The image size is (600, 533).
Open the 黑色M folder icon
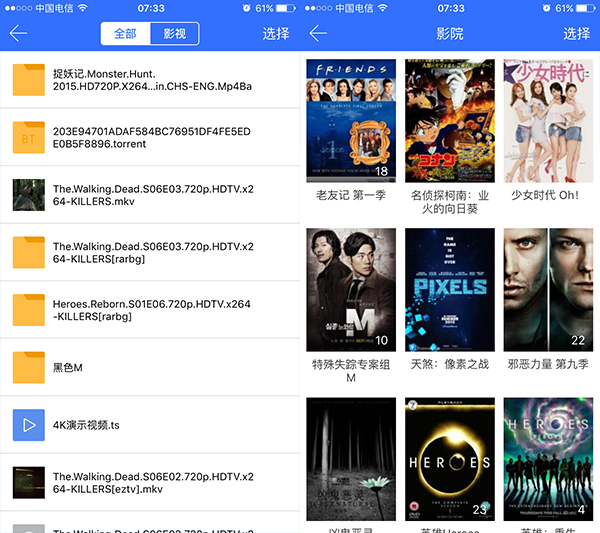[x=29, y=368]
